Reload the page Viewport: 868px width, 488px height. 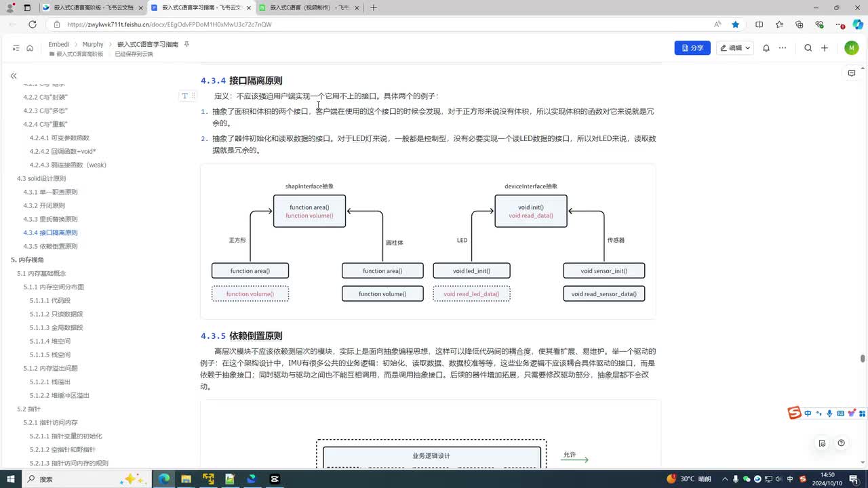(32, 24)
